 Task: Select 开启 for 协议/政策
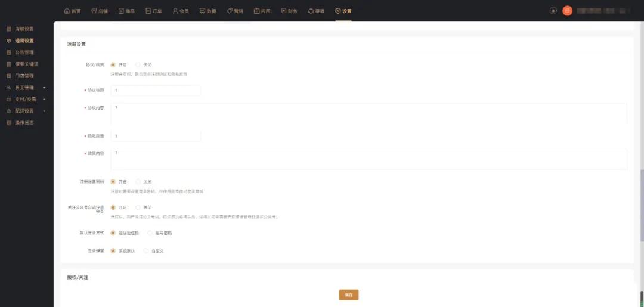pos(113,64)
